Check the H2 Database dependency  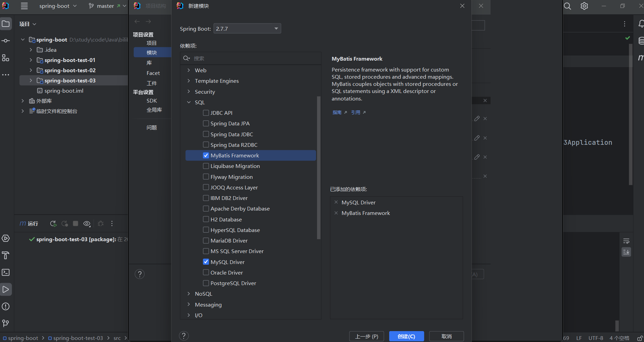point(206,219)
